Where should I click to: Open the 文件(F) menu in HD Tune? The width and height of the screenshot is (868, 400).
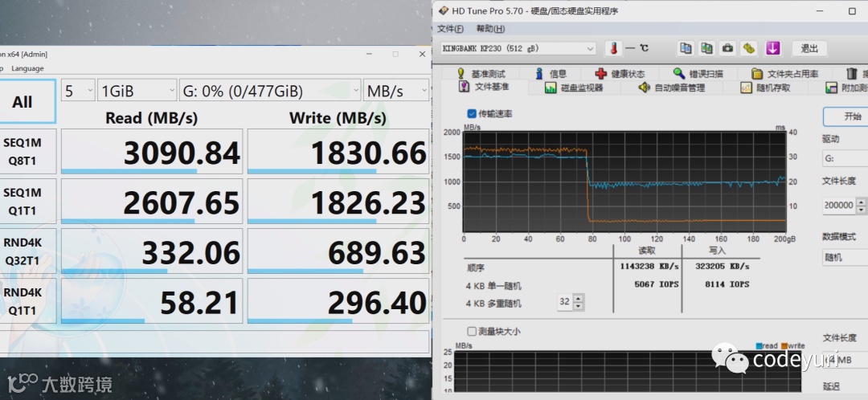pos(450,29)
